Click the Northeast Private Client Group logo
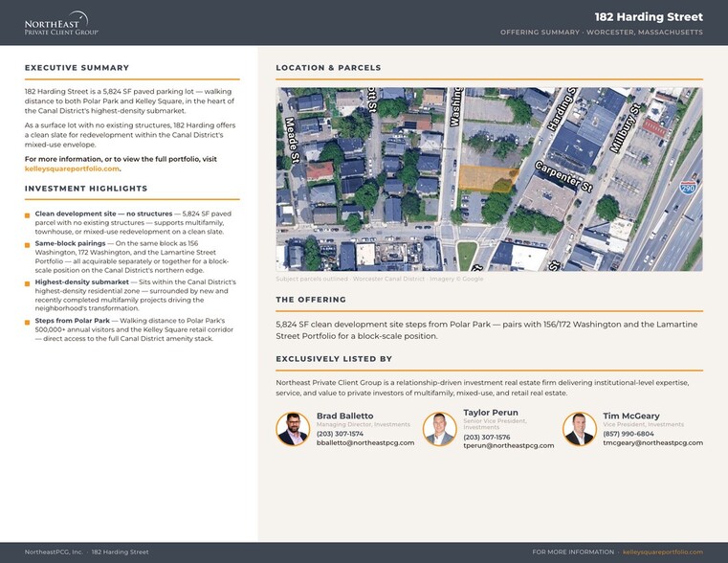Image resolution: width=728 pixels, height=563 pixels. (x=61, y=23)
